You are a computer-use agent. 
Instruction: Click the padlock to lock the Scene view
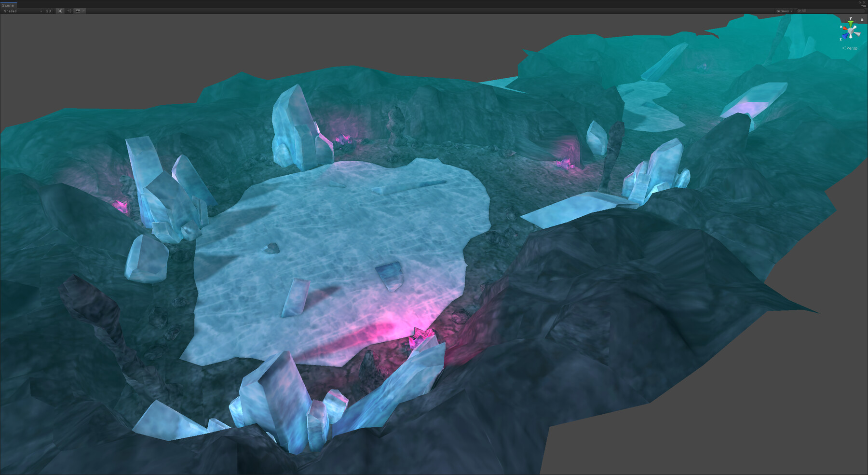pyautogui.click(x=862, y=20)
